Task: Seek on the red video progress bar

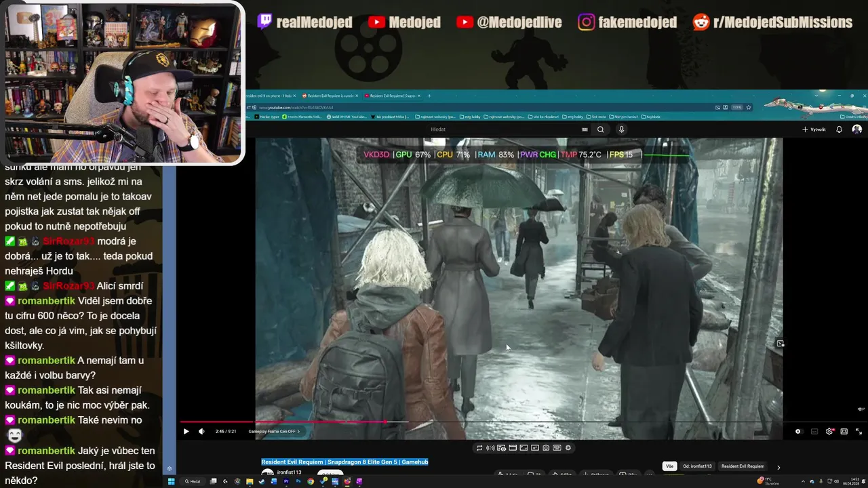Action: (x=282, y=422)
